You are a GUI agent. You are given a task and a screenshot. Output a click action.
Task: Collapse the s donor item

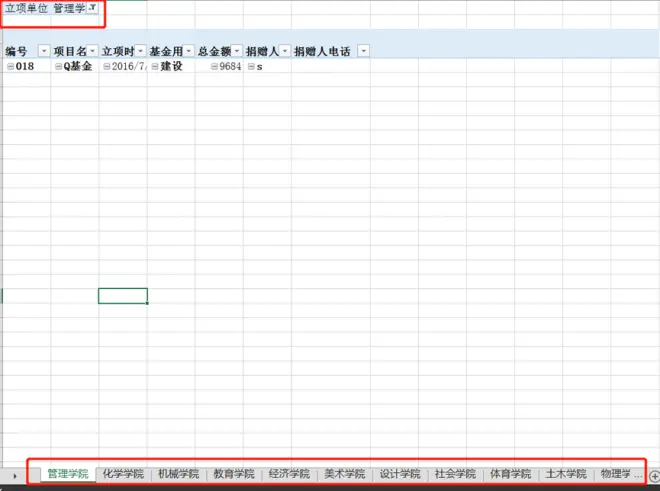click(x=251, y=67)
